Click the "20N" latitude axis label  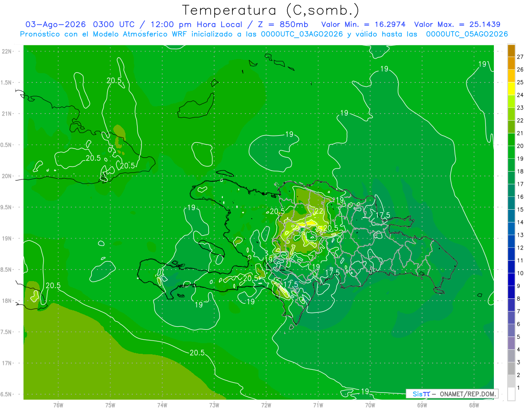click(8, 176)
